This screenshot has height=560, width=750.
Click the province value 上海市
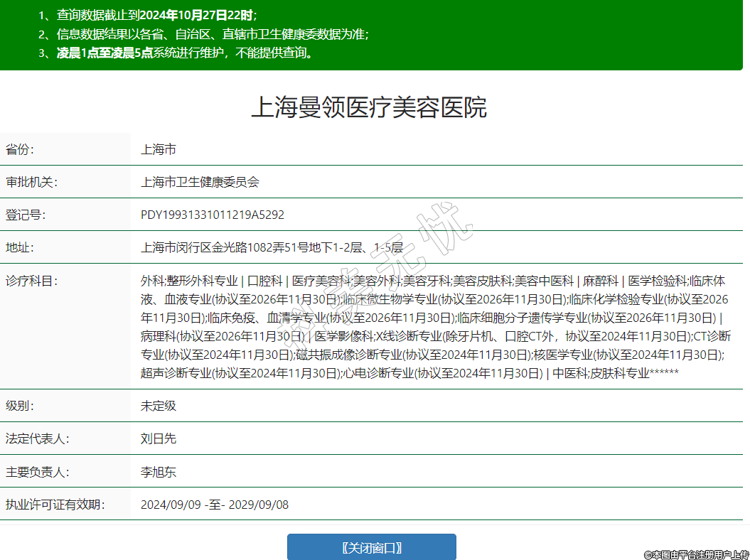coord(158,149)
